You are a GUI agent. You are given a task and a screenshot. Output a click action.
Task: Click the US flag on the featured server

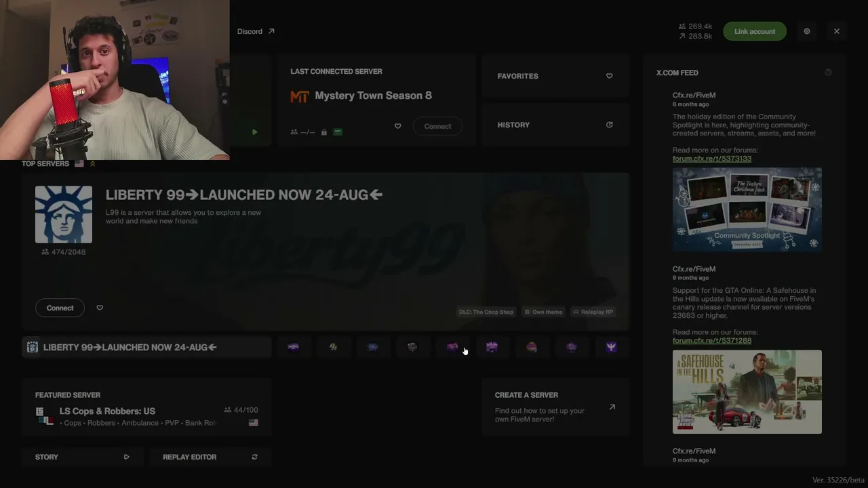point(253,422)
